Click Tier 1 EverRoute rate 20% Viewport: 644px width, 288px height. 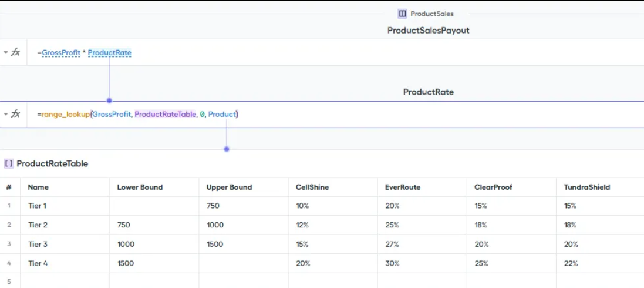[422, 206]
